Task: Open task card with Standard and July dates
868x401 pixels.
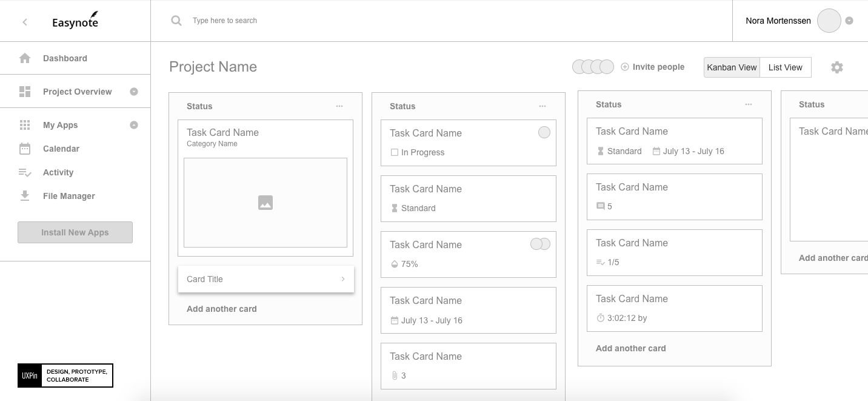Action: pyautogui.click(x=675, y=141)
